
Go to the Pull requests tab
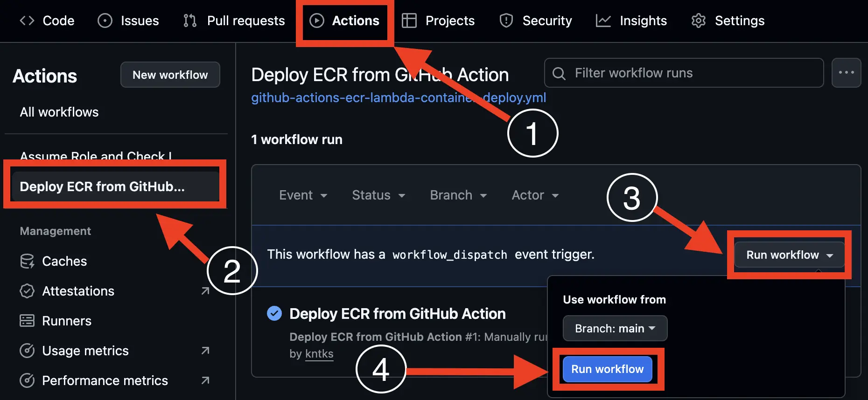coord(234,21)
